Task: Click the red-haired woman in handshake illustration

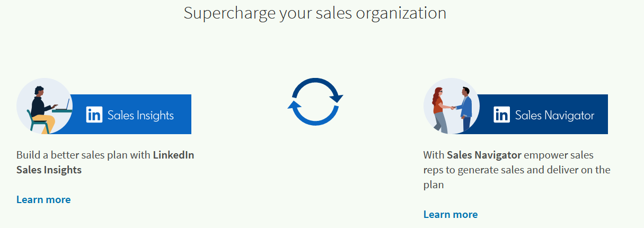Action: click(x=440, y=110)
